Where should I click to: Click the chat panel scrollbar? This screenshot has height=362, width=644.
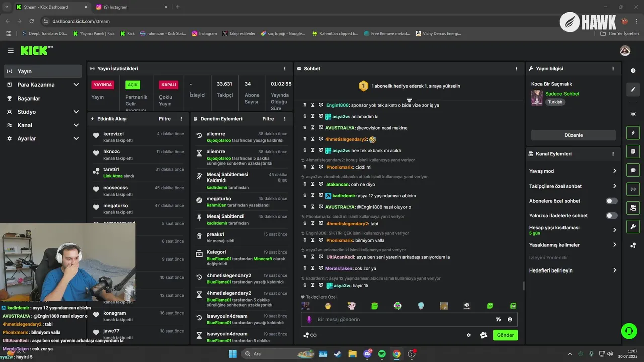click(524, 286)
